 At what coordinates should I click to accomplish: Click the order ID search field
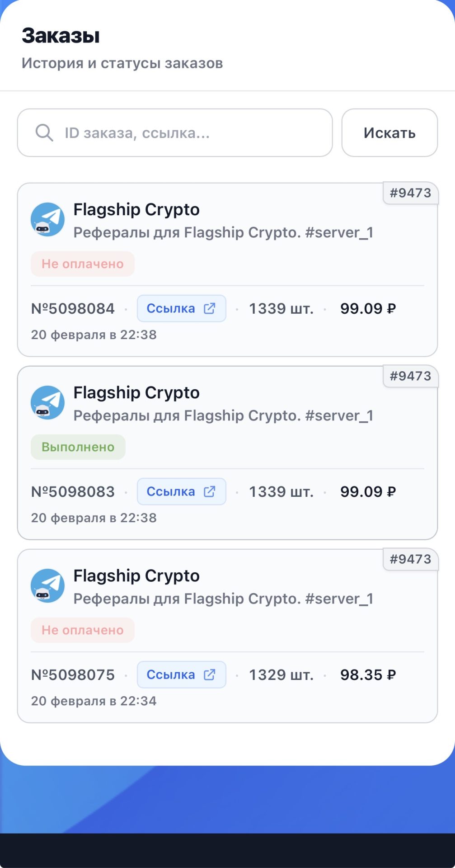click(190, 133)
